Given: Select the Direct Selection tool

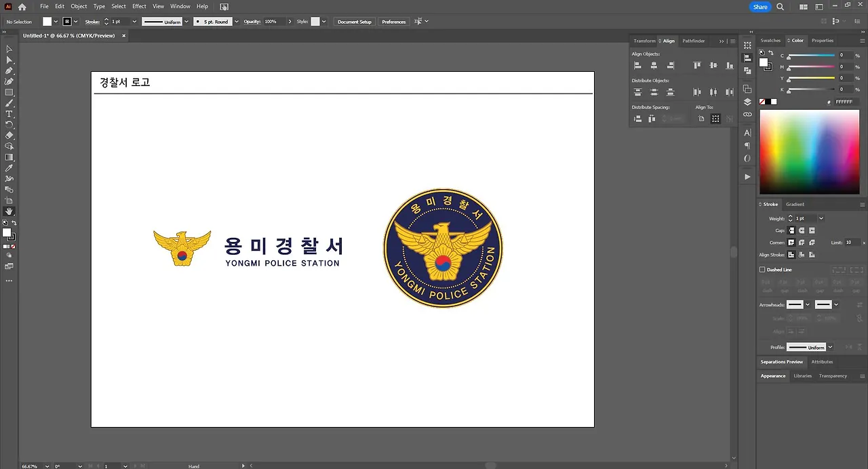Looking at the screenshot, I should point(9,60).
